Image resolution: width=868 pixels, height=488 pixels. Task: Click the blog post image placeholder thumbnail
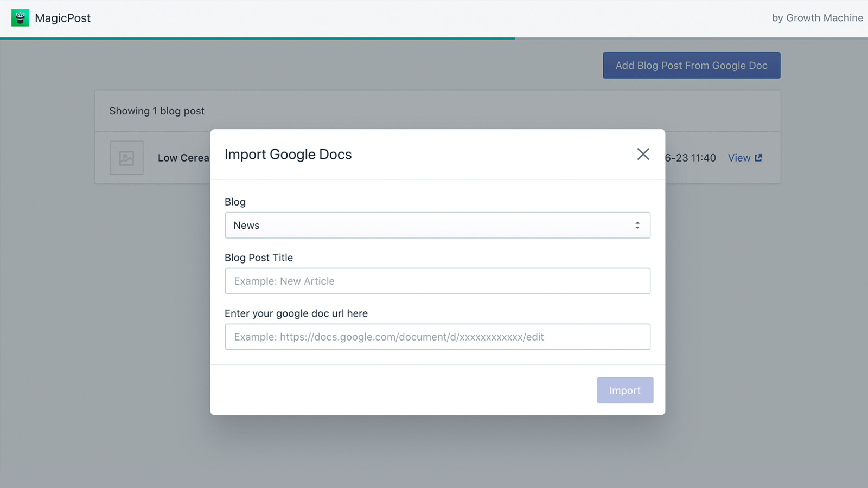126,158
